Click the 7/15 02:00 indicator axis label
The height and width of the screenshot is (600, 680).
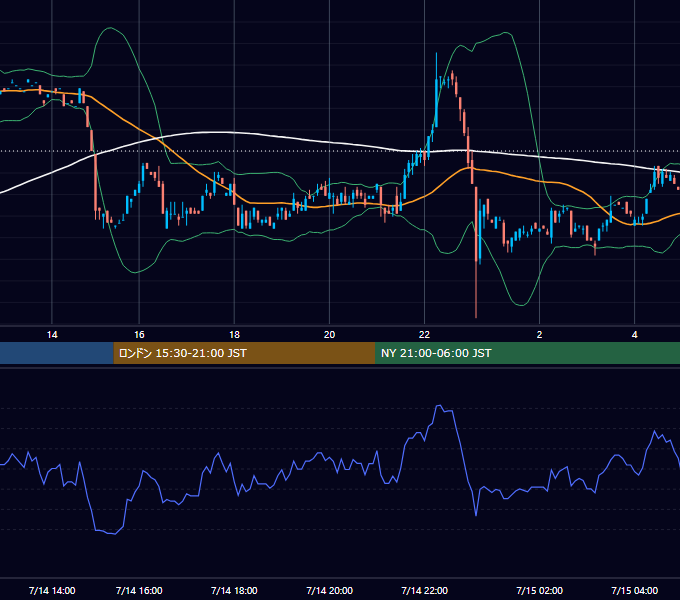pos(539,590)
